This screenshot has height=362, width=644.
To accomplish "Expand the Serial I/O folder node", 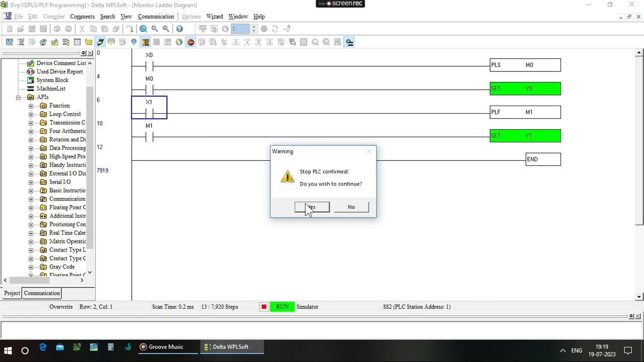I will [31, 182].
